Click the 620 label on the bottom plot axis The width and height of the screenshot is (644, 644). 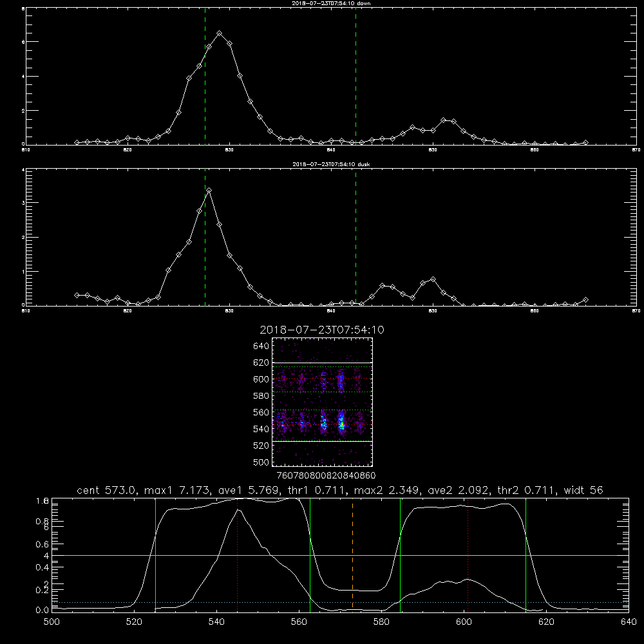546,622
